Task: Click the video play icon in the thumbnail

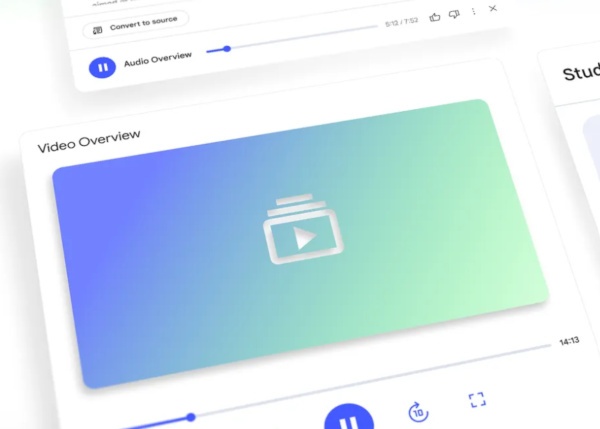Action: [x=303, y=230]
